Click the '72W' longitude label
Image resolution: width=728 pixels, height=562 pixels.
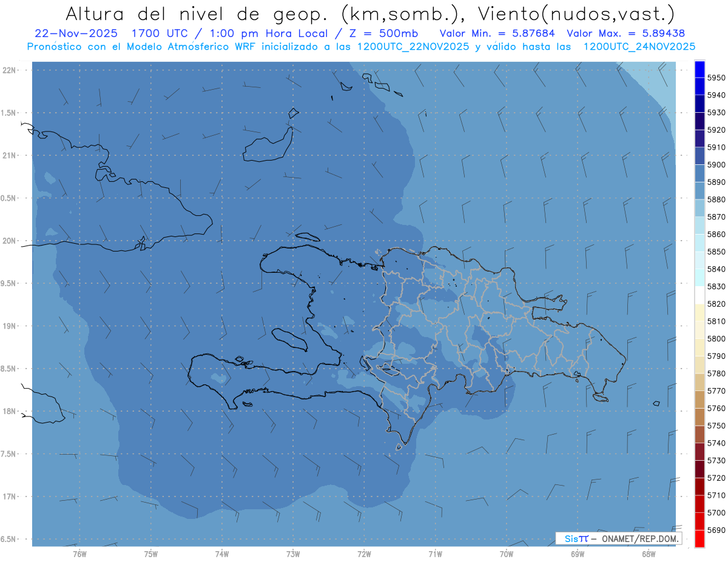pyautogui.click(x=365, y=554)
